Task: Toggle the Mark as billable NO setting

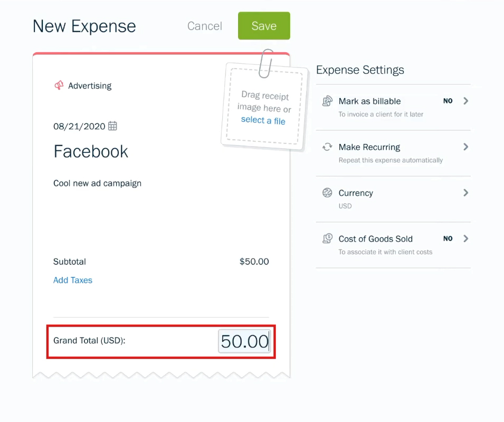Action: coord(448,101)
